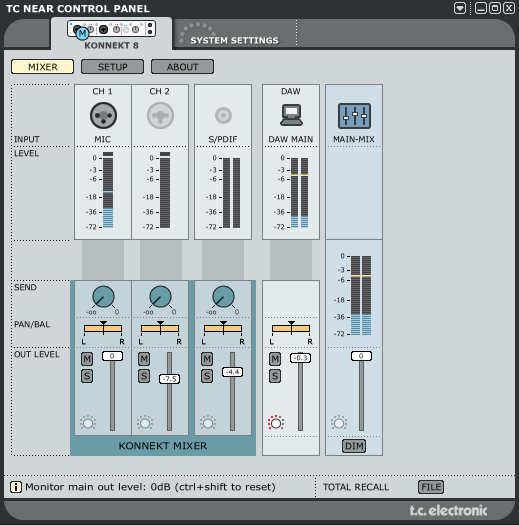The height and width of the screenshot is (525, 519).
Task: Open the Total Recall FILE menu
Action: point(431,487)
